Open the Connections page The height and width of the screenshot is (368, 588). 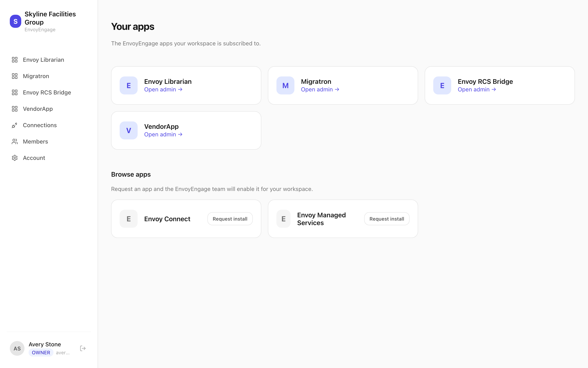tap(49, 125)
